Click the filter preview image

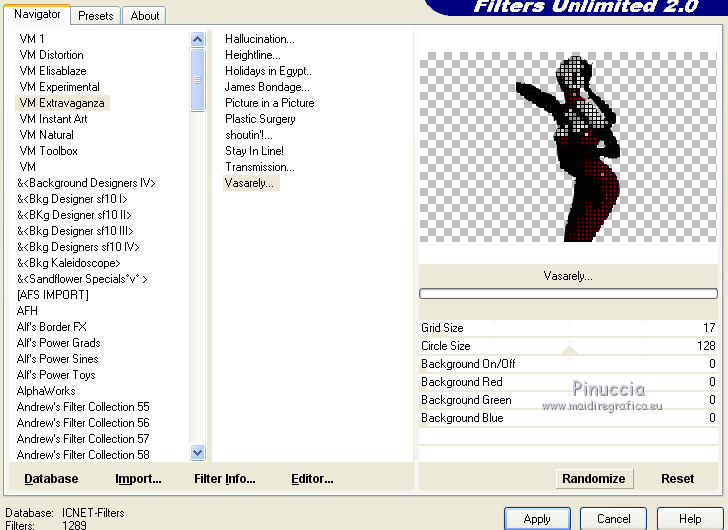568,147
